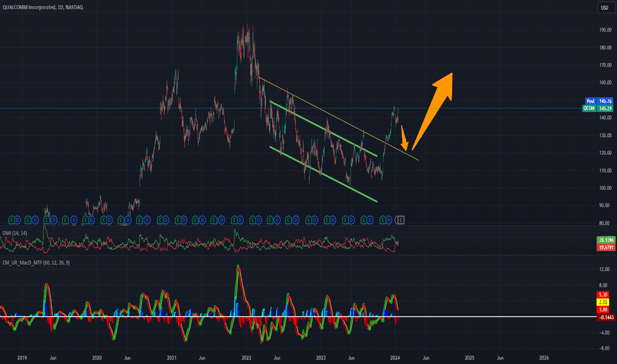Click the 100.00 price axis label

[x=605, y=188]
